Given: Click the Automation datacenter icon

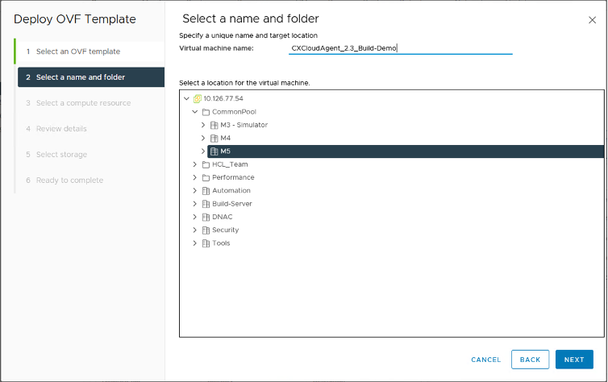Looking at the screenshot, I should pyautogui.click(x=206, y=191).
